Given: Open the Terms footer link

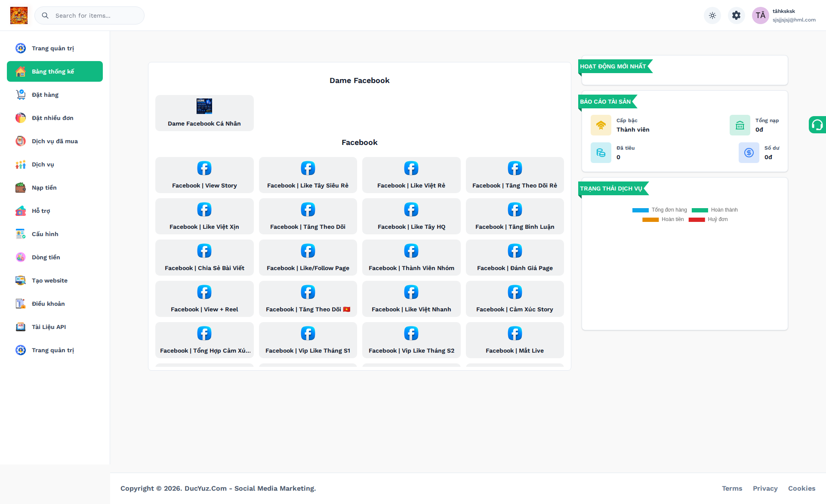Looking at the screenshot, I should coord(732,489).
